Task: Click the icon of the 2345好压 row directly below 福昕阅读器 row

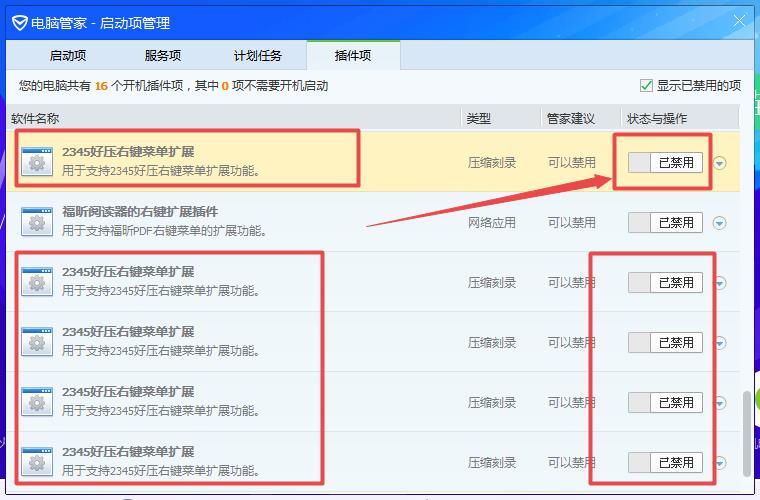Action: pyautogui.click(x=37, y=282)
